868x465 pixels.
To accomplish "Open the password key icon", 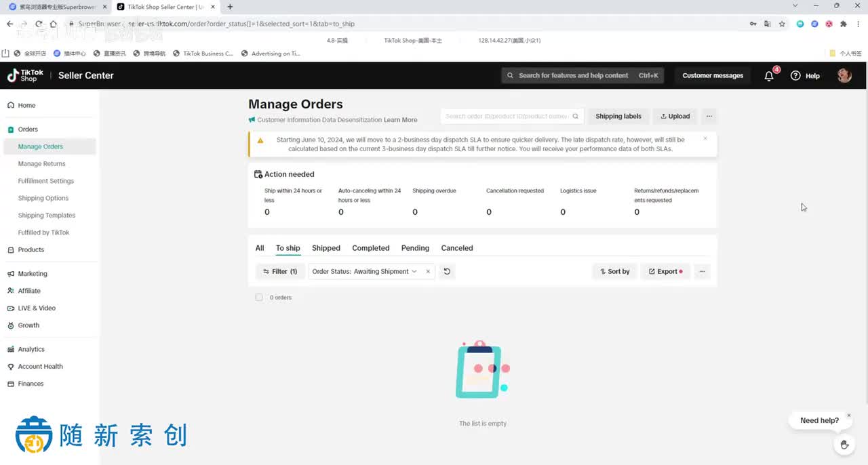I will coord(753,24).
